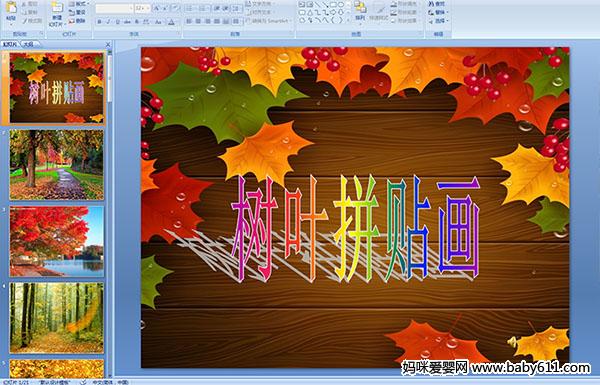
Task: Expand the shapes gallery More arrow
Action: coord(348,21)
